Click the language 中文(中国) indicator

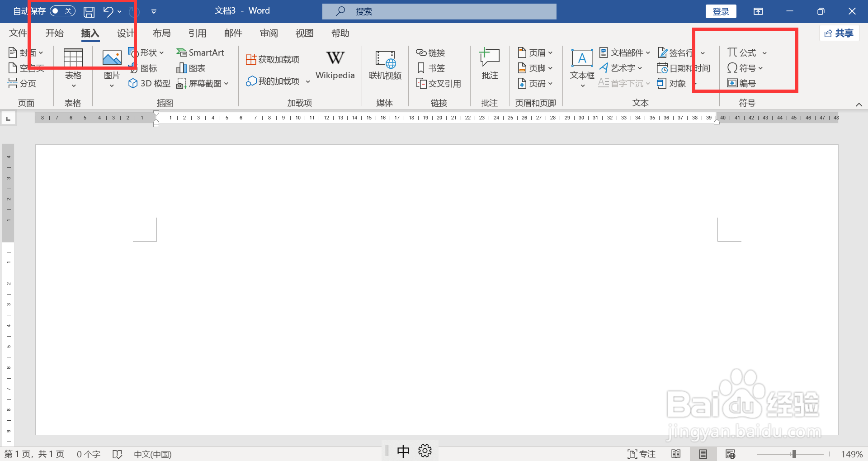153,454
